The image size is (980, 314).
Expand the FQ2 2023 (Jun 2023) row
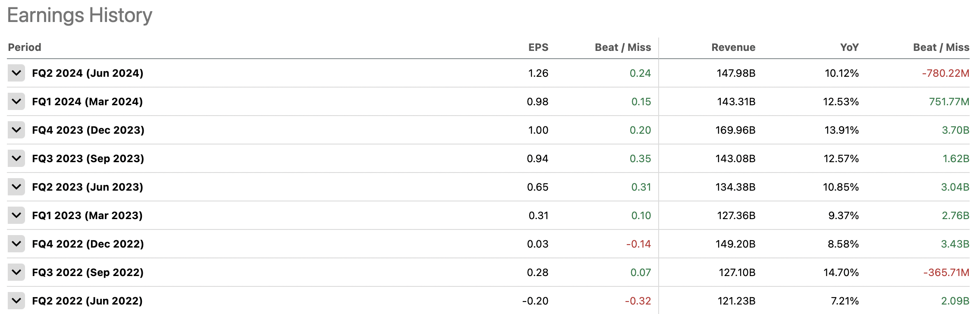click(x=16, y=187)
